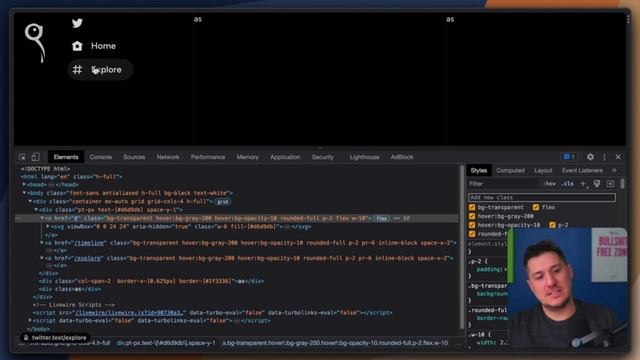Select the Styles pane tab
This screenshot has width=640, height=360.
coord(479,171)
